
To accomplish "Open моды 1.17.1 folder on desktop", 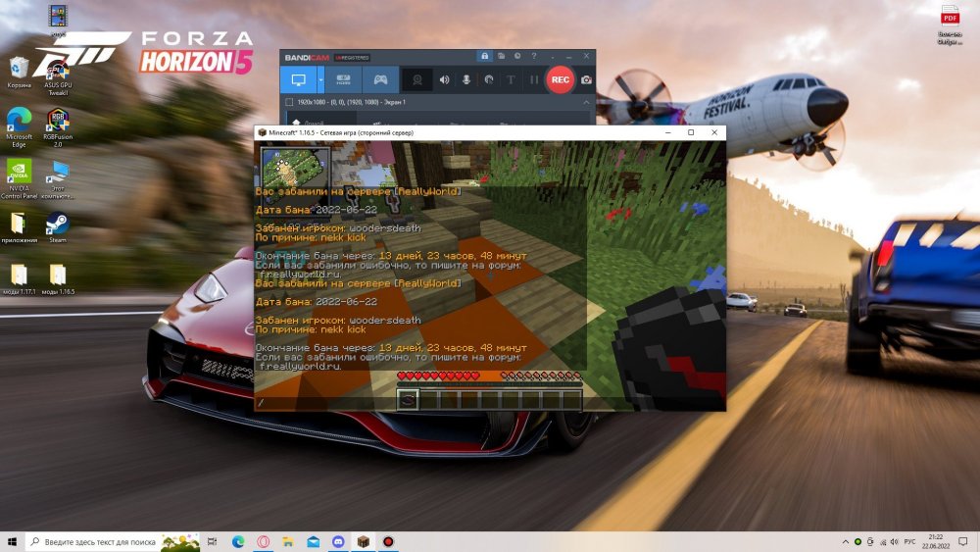I will tap(19, 278).
